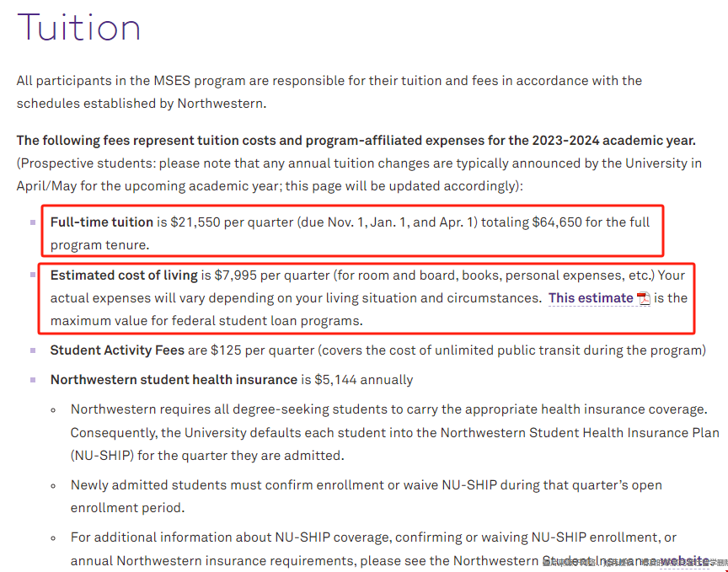Click the bold Full-time tuition label
Image resolution: width=728 pixels, height=572 pixels.
pyautogui.click(x=102, y=222)
